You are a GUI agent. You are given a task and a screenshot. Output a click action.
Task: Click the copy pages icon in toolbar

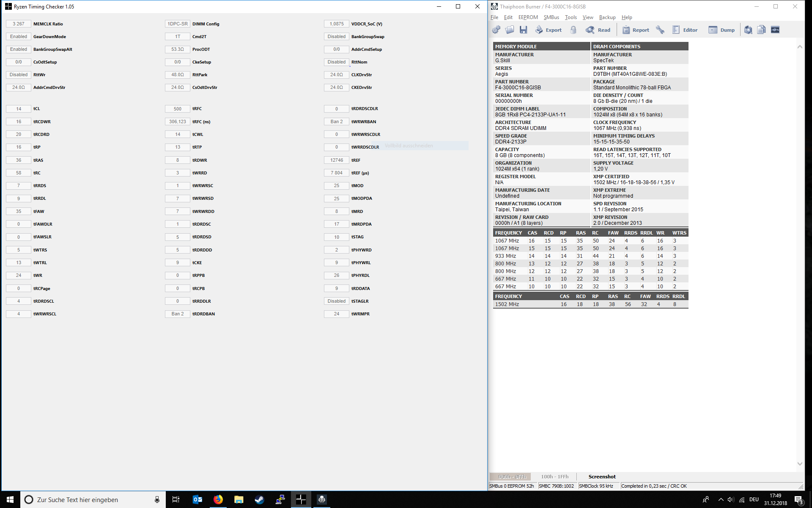(761, 30)
